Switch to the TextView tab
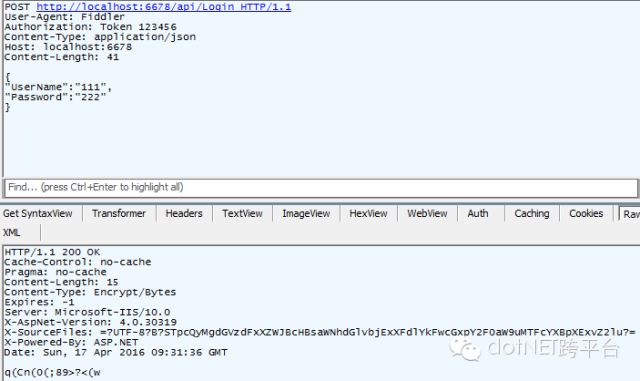This screenshot has height=381, width=640. 242,214
